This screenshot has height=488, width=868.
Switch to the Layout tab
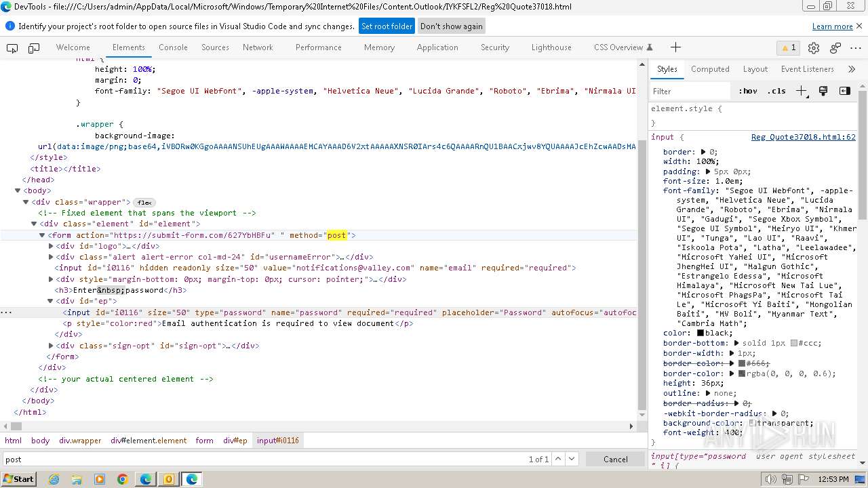click(x=755, y=69)
